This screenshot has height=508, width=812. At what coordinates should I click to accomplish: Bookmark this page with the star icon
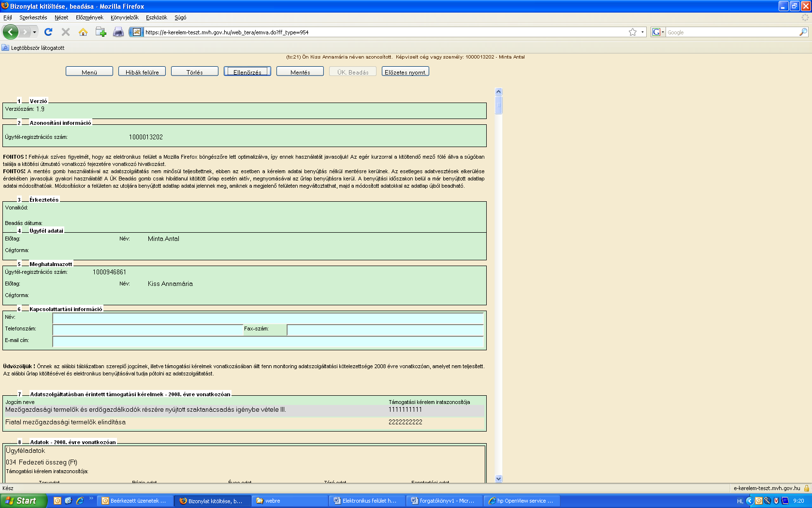point(633,32)
